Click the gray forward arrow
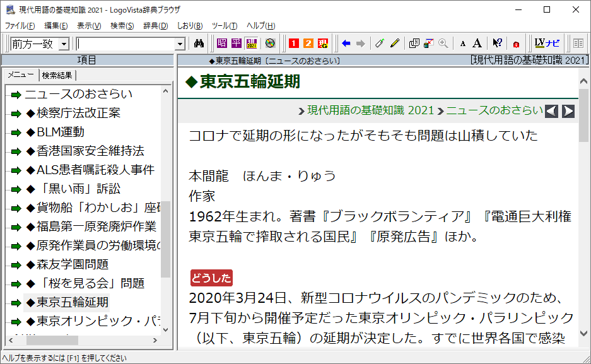The width and height of the screenshot is (591, 364). point(361,44)
